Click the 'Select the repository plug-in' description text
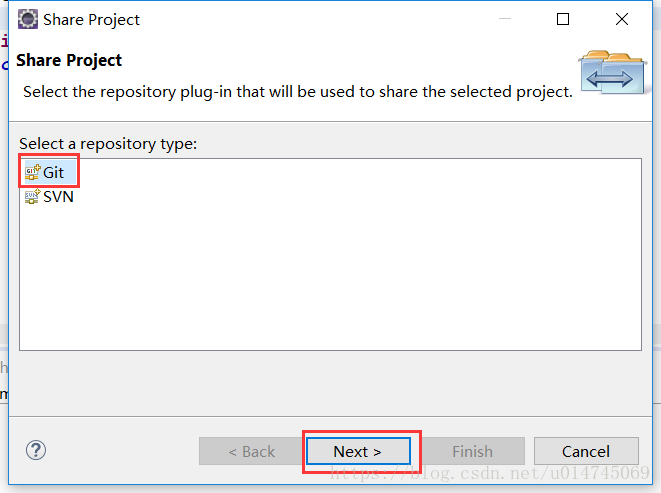 pos(298,92)
